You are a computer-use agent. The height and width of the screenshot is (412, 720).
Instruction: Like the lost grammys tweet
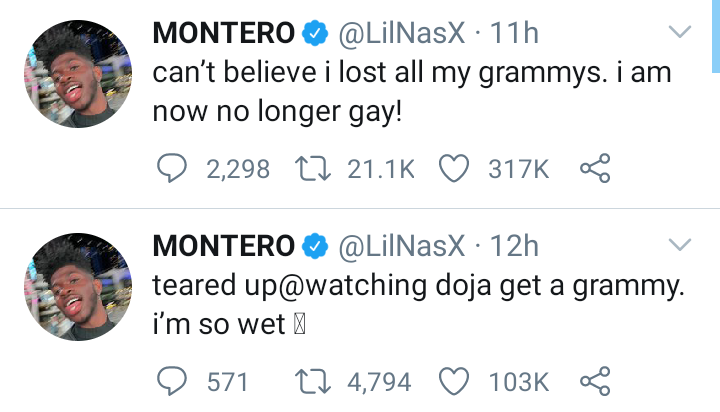455,170
